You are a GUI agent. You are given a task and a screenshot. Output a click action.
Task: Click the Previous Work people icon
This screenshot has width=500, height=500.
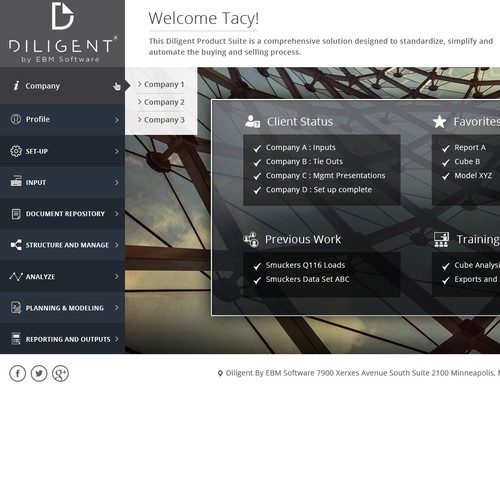tap(251, 239)
